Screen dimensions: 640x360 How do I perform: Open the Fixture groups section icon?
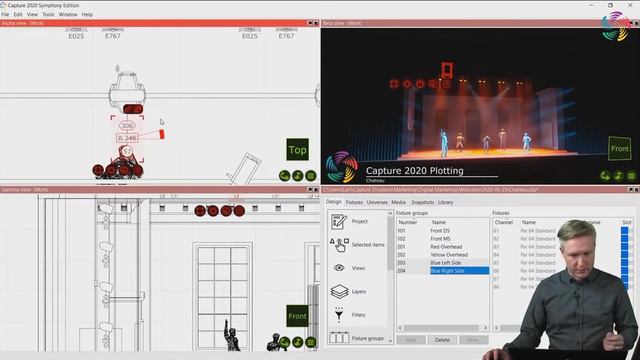(339, 338)
